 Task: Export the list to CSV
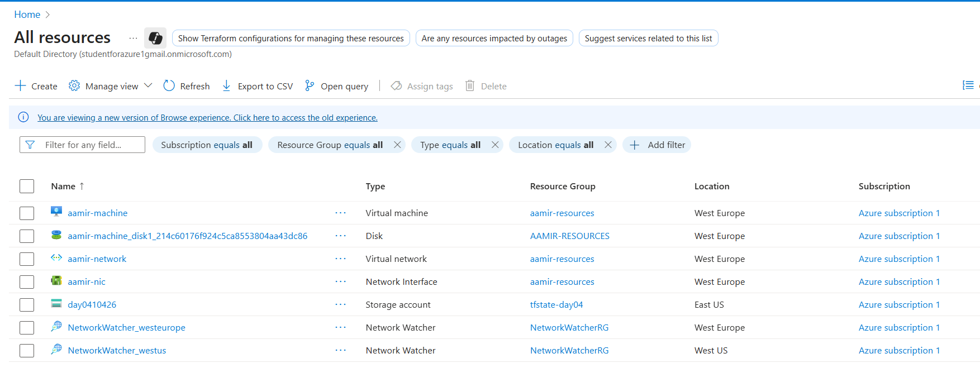[257, 86]
